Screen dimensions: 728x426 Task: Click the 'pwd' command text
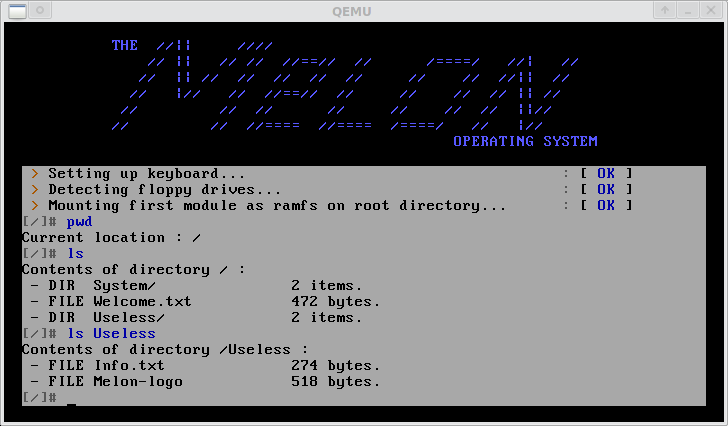[79, 222]
